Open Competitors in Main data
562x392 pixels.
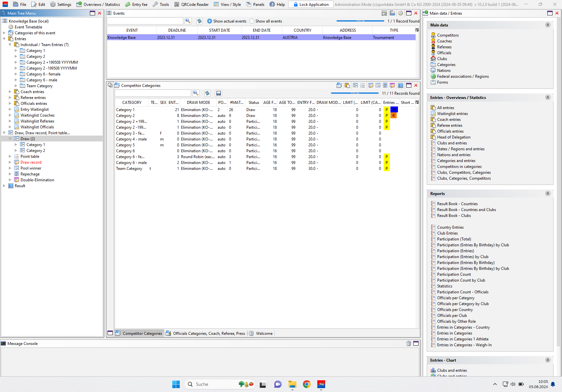pos(448,35)
